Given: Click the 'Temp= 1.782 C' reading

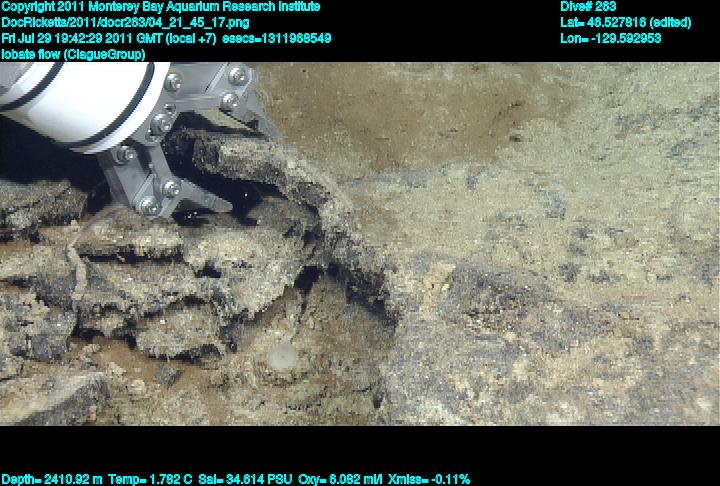Looking at the screenshot, I should click(150, 480).
